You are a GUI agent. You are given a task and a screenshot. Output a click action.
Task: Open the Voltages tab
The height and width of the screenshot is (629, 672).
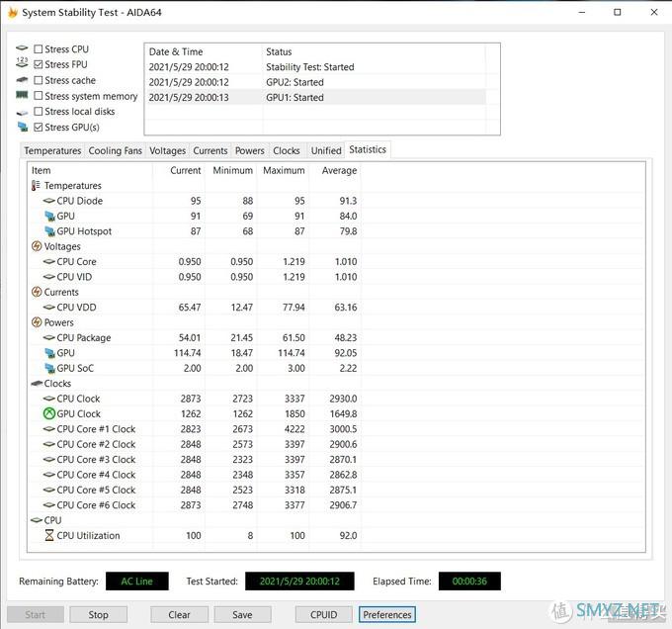click(x=167, y=150)
